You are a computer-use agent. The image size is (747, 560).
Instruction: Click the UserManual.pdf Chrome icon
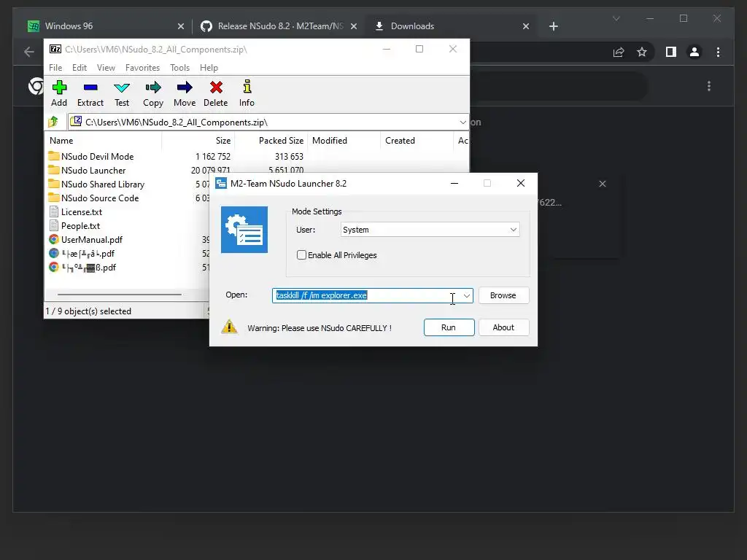54,239
